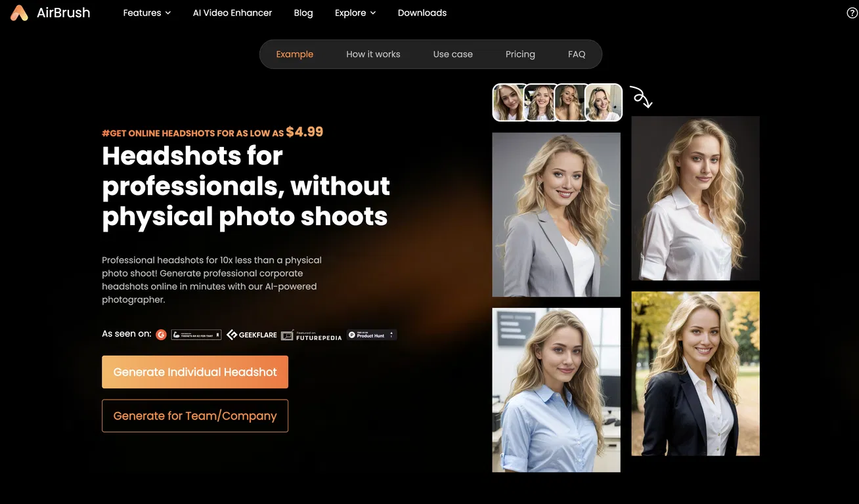Select the fourth selfie input thumbnail
The image size is (859, 504).
point(604,102)
